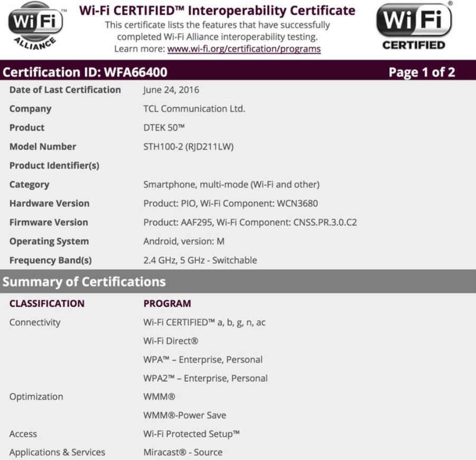Select 'WPA – Enterprise, Personal' entry
The image size is (476, 460).
click(203, 360)
